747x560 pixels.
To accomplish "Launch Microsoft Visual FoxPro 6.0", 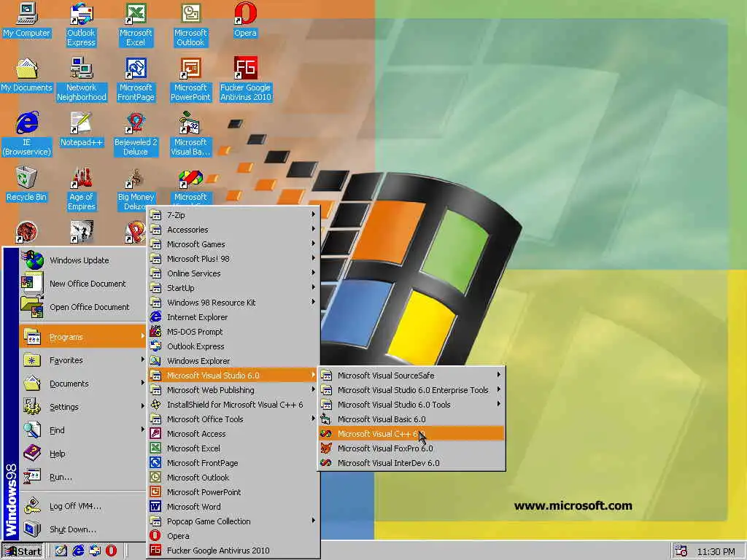I will 411,448.
